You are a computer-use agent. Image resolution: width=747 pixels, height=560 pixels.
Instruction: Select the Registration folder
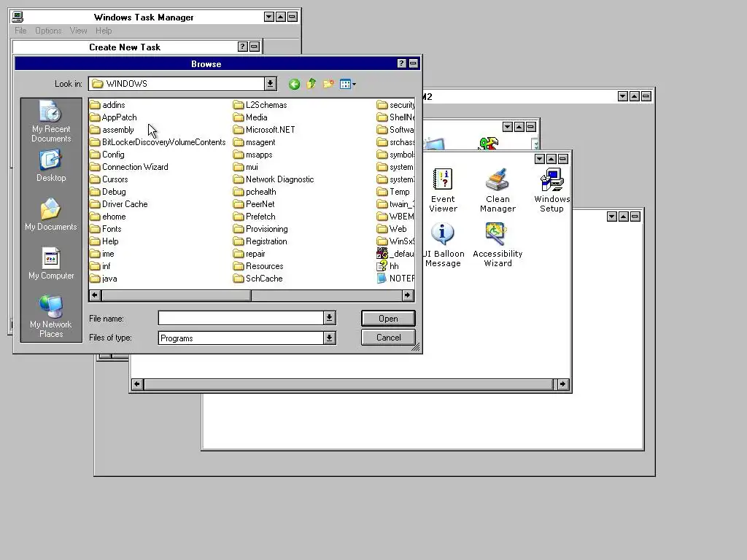(x=260, y=241)
